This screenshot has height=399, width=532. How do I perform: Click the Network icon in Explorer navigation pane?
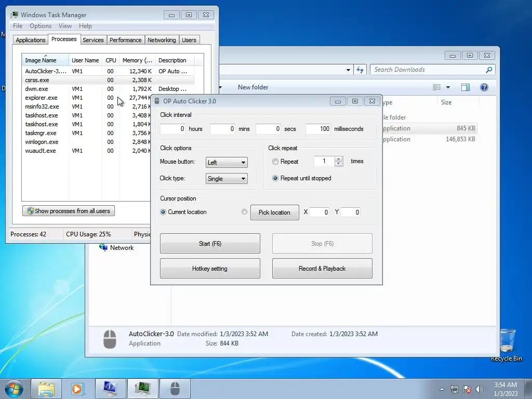coord(103,248)
